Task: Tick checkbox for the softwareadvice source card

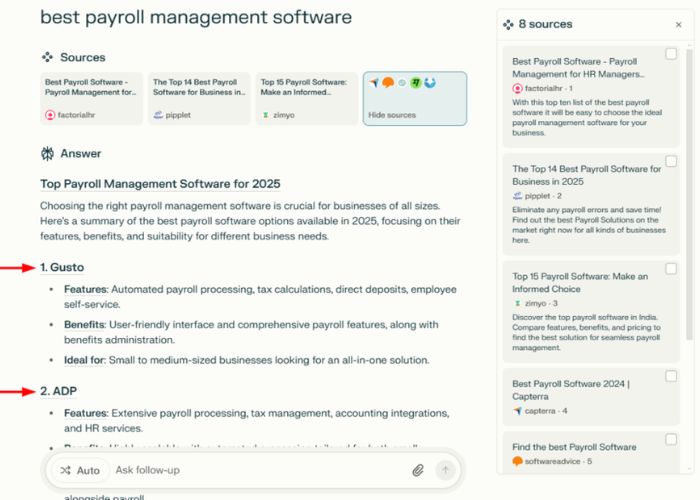Action: [x=671, y=439]
